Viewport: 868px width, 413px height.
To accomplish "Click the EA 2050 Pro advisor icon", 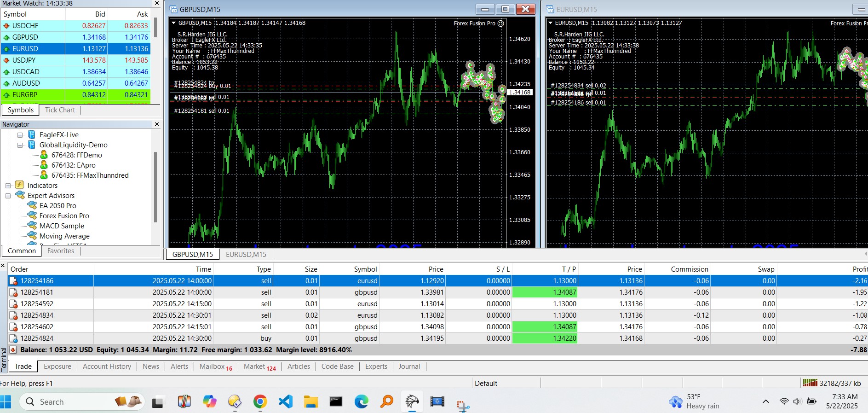I will pyautogui.click(x=32, y=205).
